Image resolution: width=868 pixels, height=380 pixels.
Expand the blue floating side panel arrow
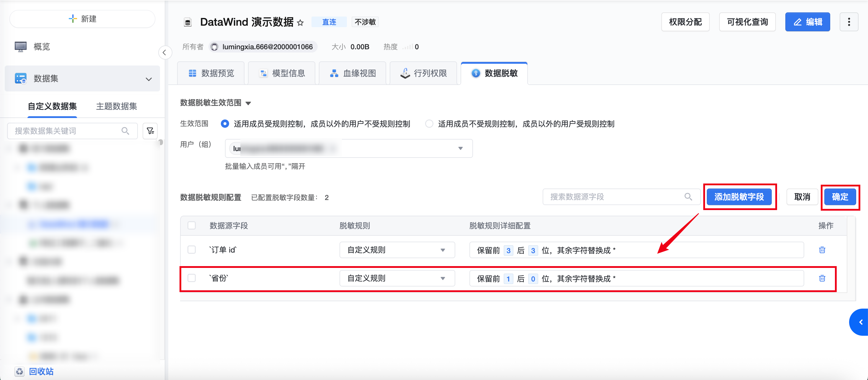[860, 322]
